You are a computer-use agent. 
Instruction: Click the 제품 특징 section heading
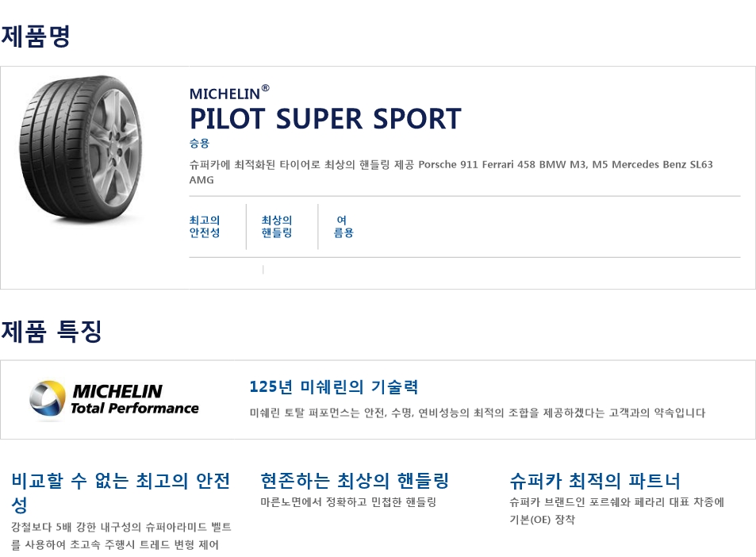click(51, 332)
